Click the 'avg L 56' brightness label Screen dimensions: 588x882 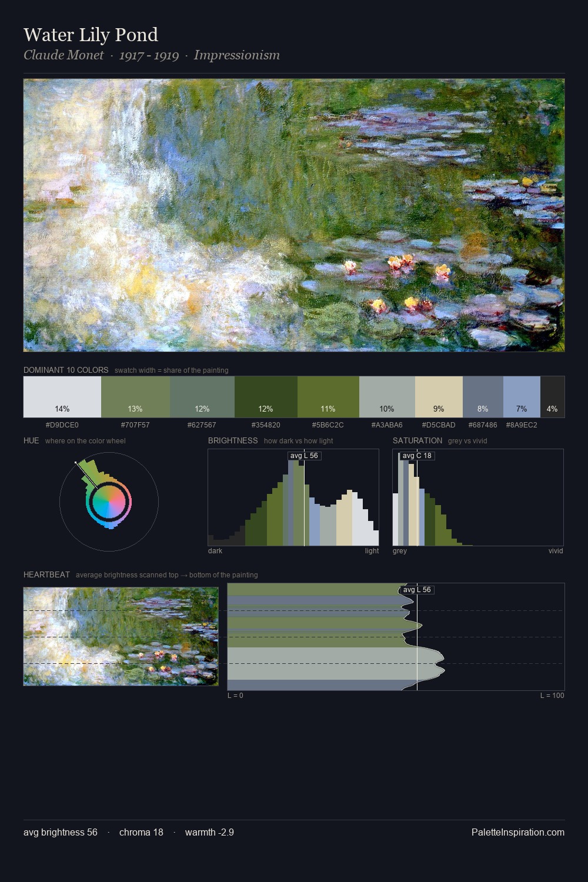pos(304,456)
